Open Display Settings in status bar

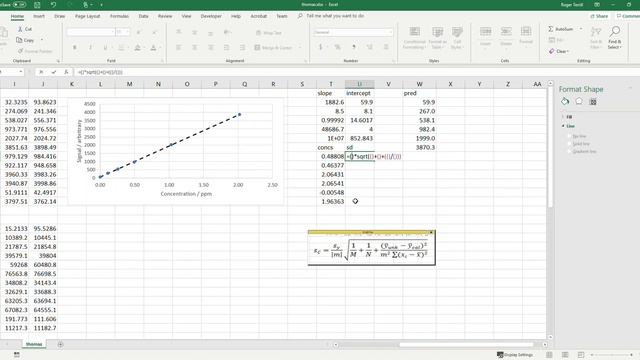tap(515, 355)
